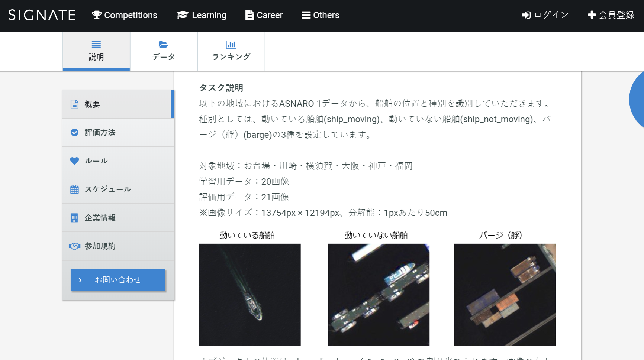Image resolution: width=644 pixels, height=360 pixels.
Task: Click the moving ship sample image
Action: [x=249, y=295]
